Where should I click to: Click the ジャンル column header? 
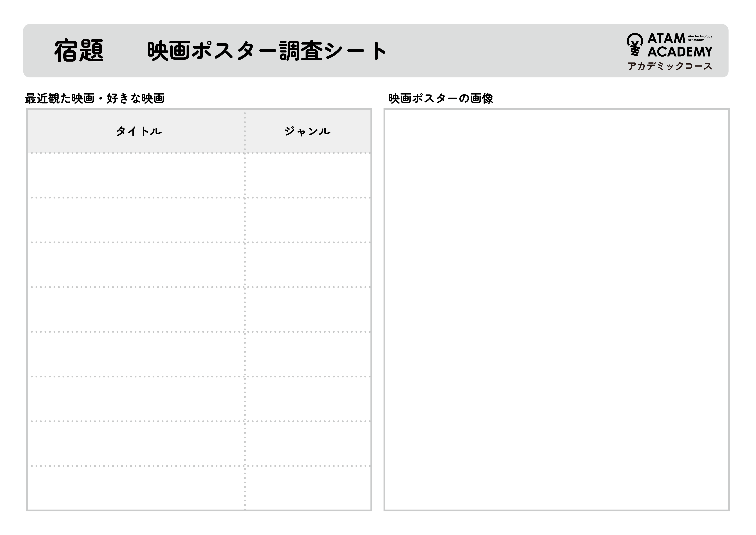pos(308,131)
